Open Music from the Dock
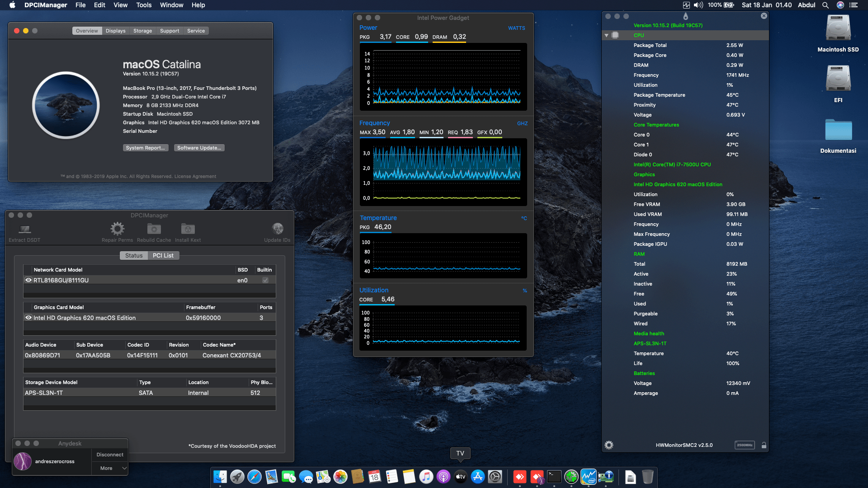868x488 pixels. (x=426, y=477)
